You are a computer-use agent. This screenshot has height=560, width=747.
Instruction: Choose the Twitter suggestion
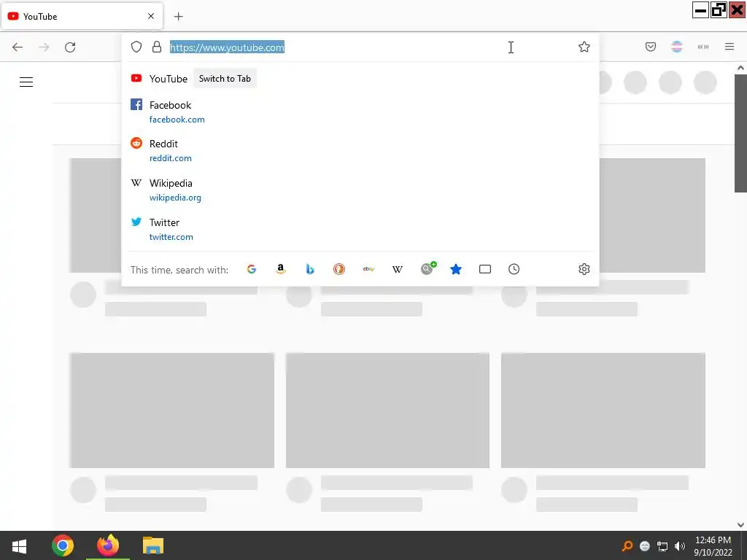point(360,229)
